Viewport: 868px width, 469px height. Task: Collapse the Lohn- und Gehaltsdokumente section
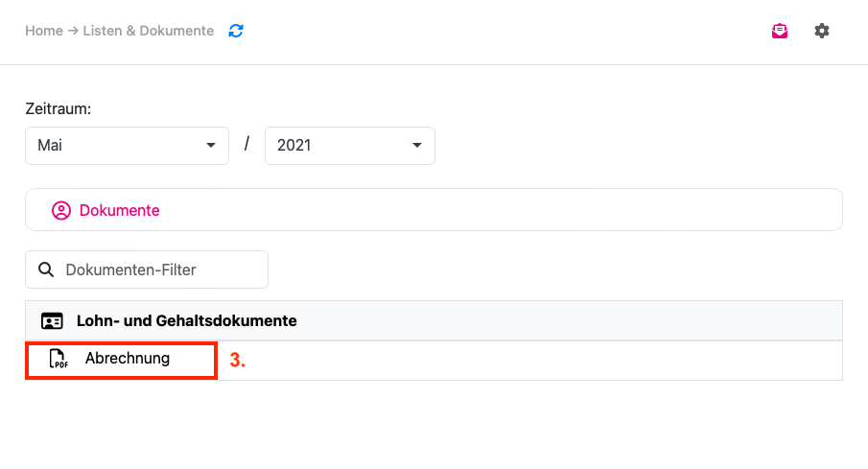pyautogui.click(x=434, y=320)
